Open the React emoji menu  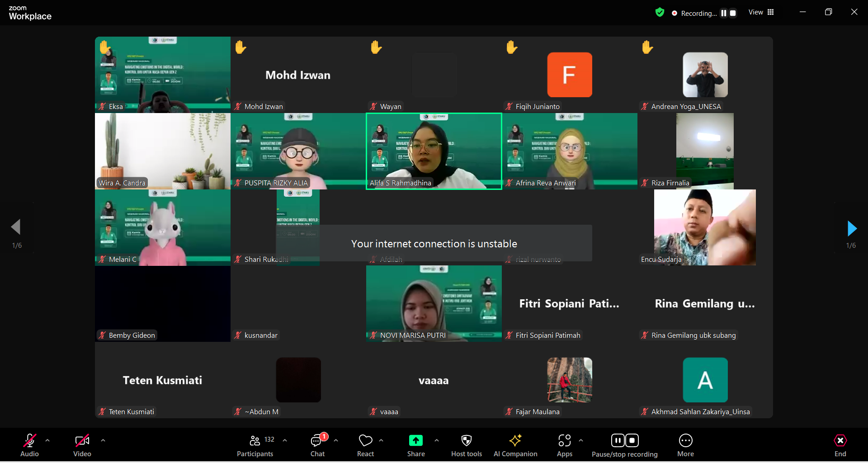[x=365, y=445]
